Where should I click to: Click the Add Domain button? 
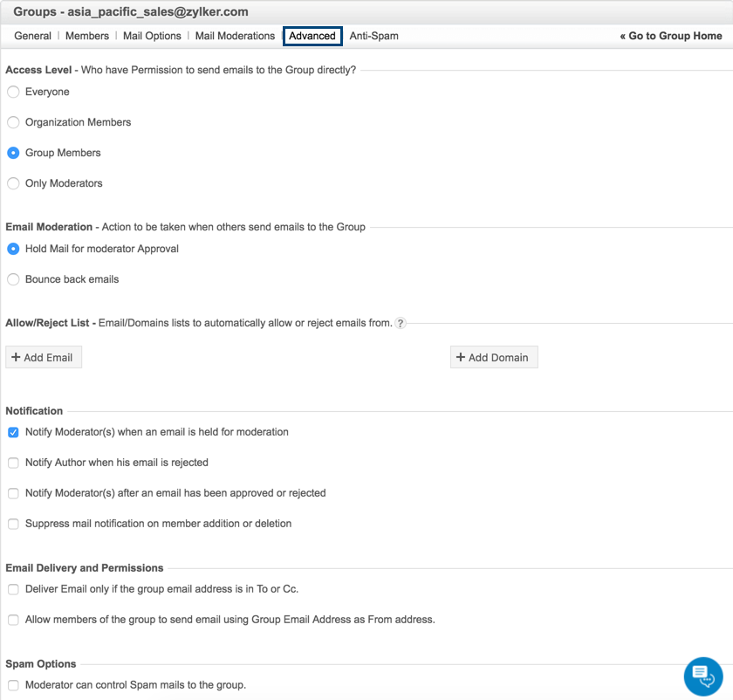494,357
